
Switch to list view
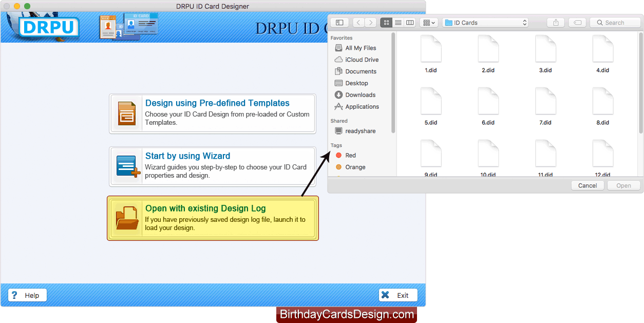click(x=398, y=23)
